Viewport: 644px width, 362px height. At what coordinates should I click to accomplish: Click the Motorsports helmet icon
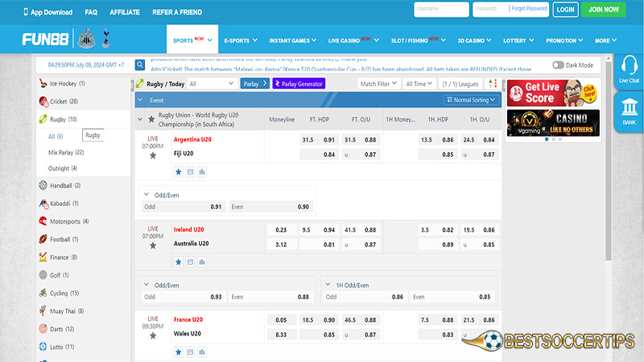coord(43,221)
